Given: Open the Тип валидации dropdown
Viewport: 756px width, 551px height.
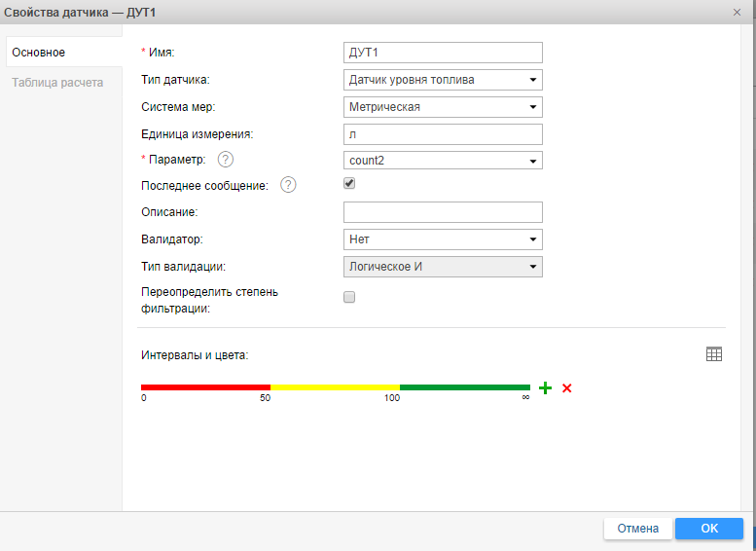Looking at the screenshot, I should 443,267.
